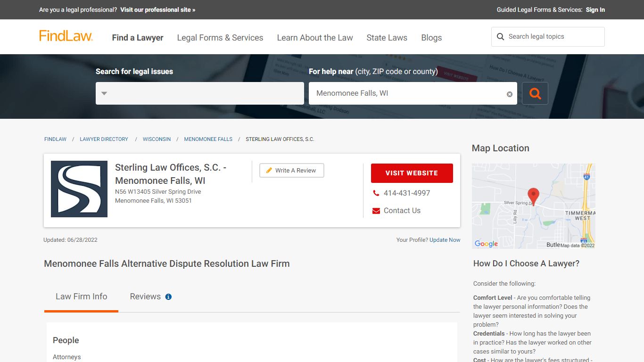
Task: Click the 'For help near' label
Action: point(331,72)
